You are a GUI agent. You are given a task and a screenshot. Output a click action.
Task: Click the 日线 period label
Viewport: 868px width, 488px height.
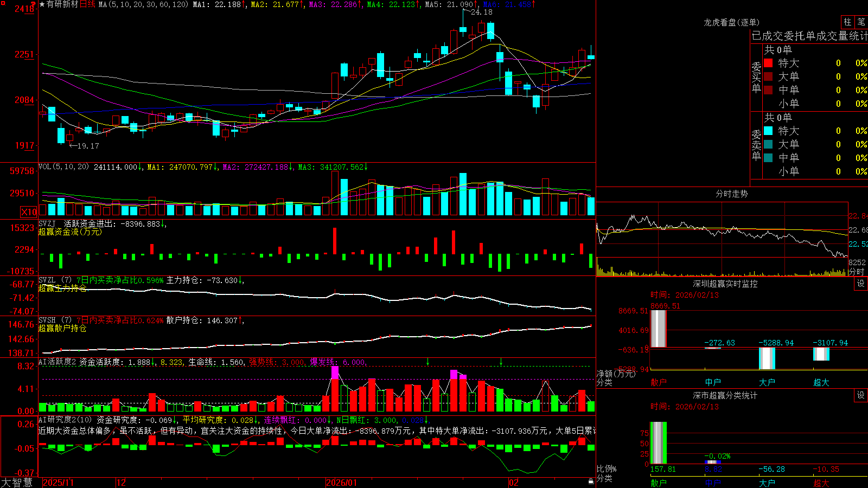tap(87, 4)
